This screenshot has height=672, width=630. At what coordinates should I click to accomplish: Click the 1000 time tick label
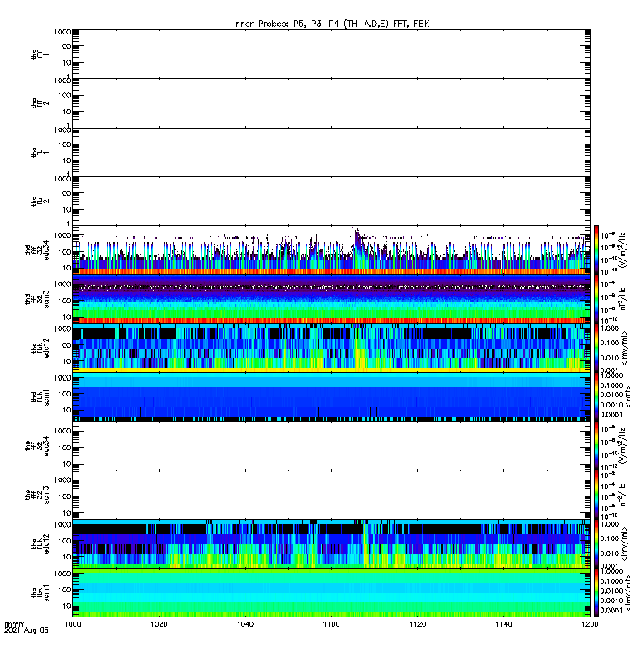click(73, 624)
